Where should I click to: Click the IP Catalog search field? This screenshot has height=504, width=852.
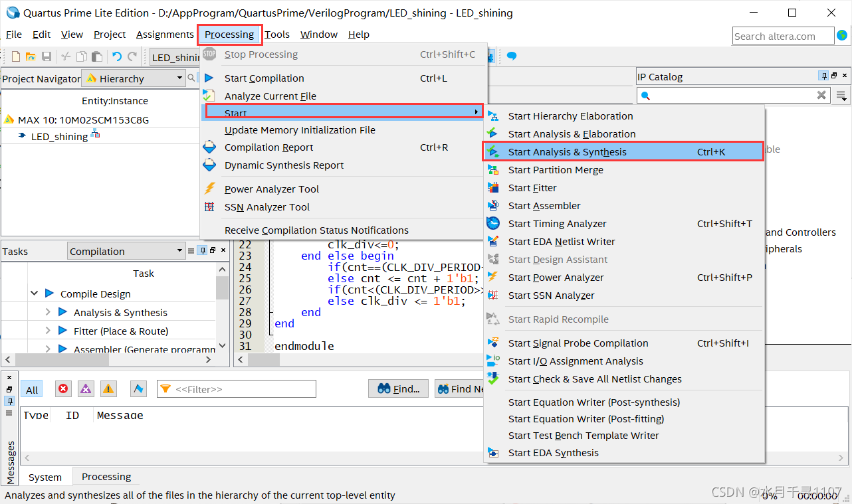(x=734, y=96)
